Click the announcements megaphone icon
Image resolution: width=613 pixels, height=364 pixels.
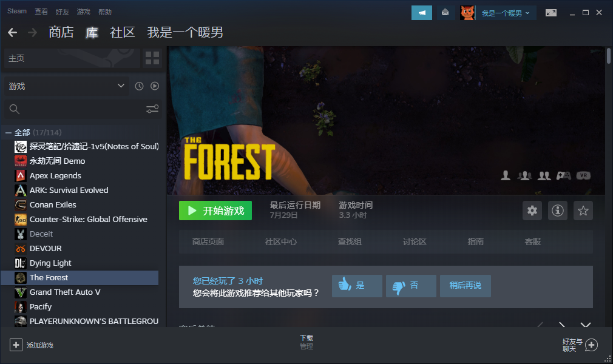pyautogui.click(x=421, y=13)
